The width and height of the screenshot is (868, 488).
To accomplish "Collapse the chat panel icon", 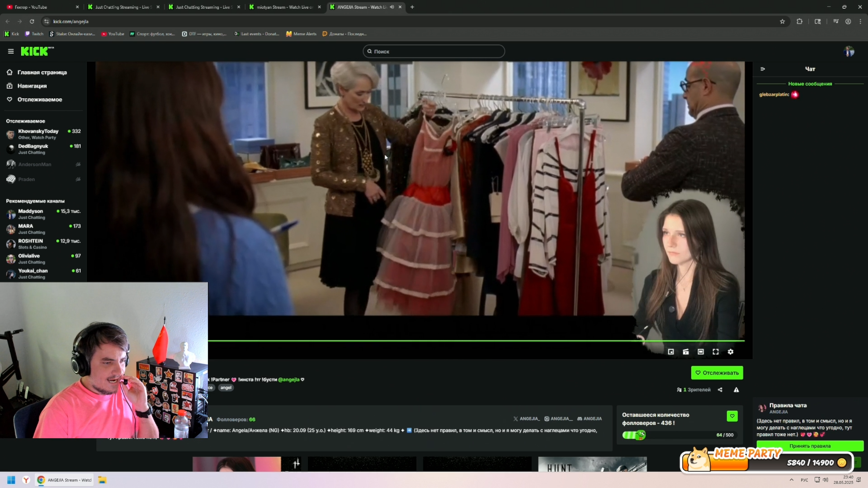I will 763,69.
